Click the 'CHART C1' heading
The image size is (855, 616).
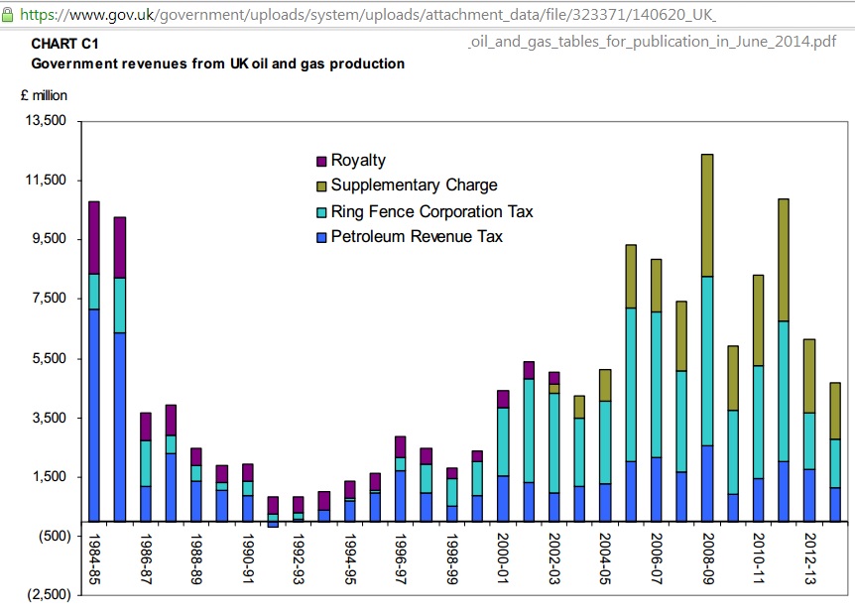(64, 44)
